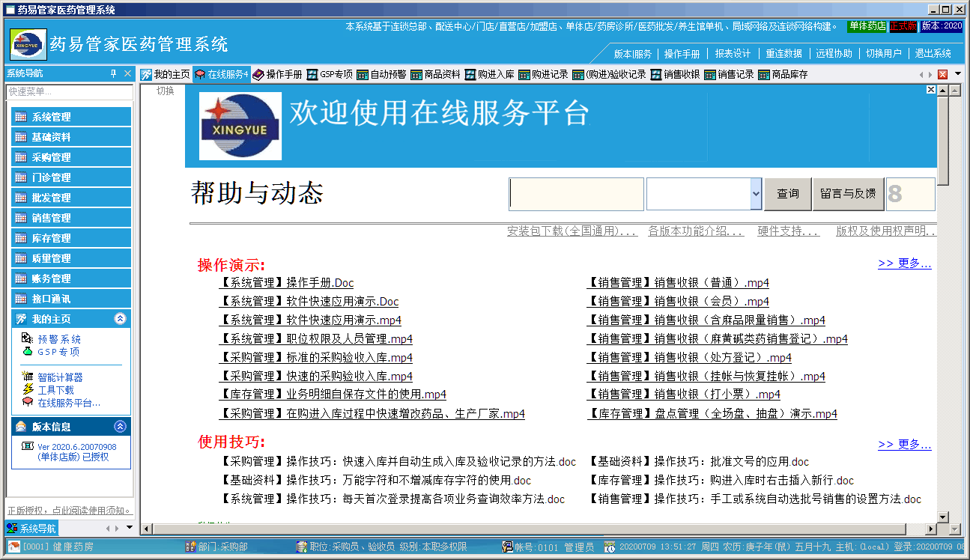Image resolution: width=970 pixels, height=560 pixels.
Task: Open GSP专项 in the sidebar
Action: 58,352
